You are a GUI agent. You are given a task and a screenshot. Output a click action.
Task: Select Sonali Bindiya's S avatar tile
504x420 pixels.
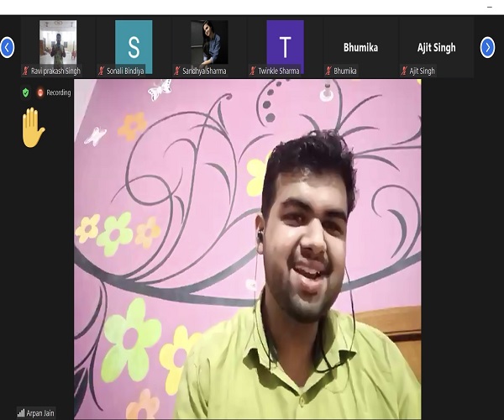pos(134,46)
